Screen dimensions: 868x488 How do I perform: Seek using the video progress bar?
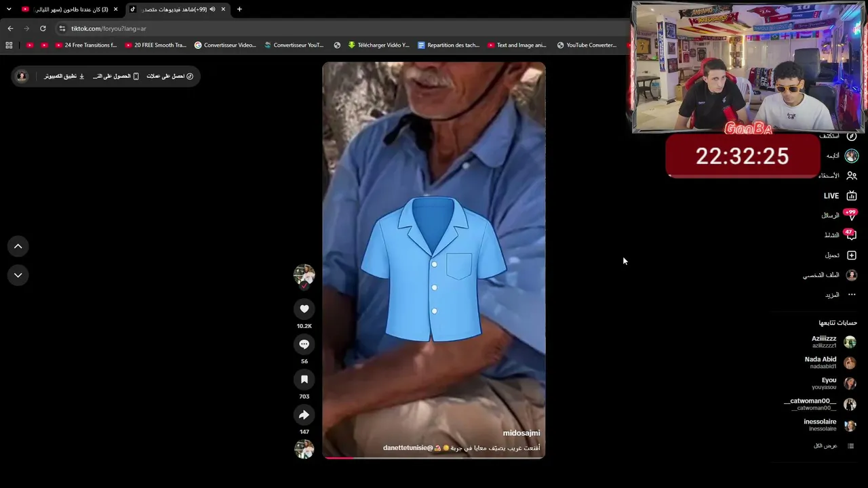coord(434,457)
